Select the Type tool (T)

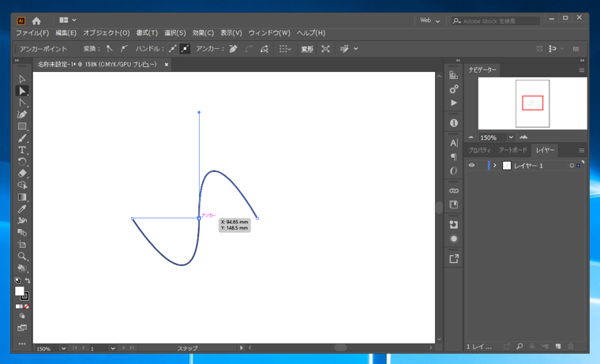22,150
